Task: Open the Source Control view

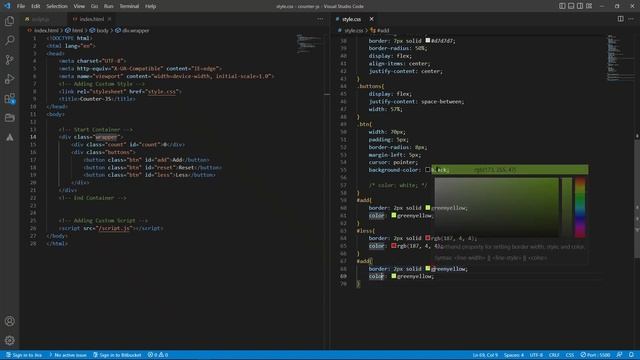Action: pos(9,60)
